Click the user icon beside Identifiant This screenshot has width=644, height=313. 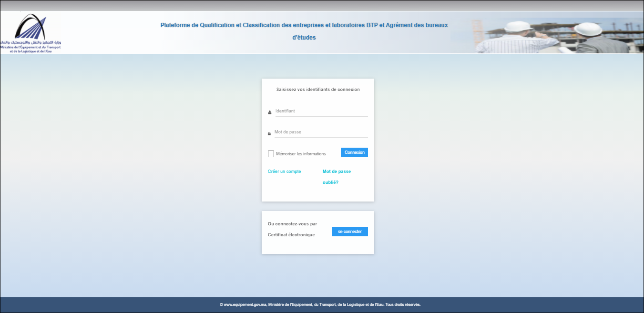pos(270,112)
